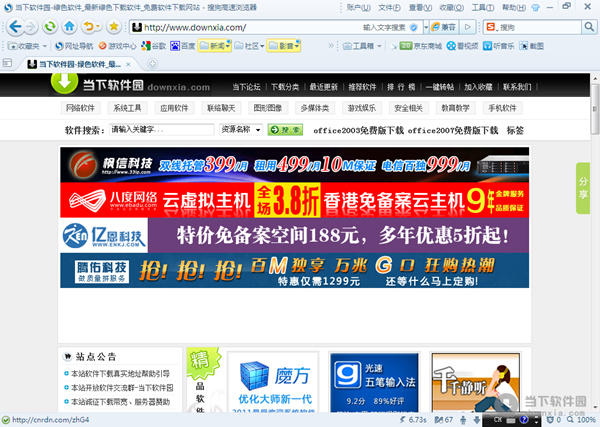Open the 魔方 software thumbnail
This screenshot has height=427, width=600.
click(273, 382)
